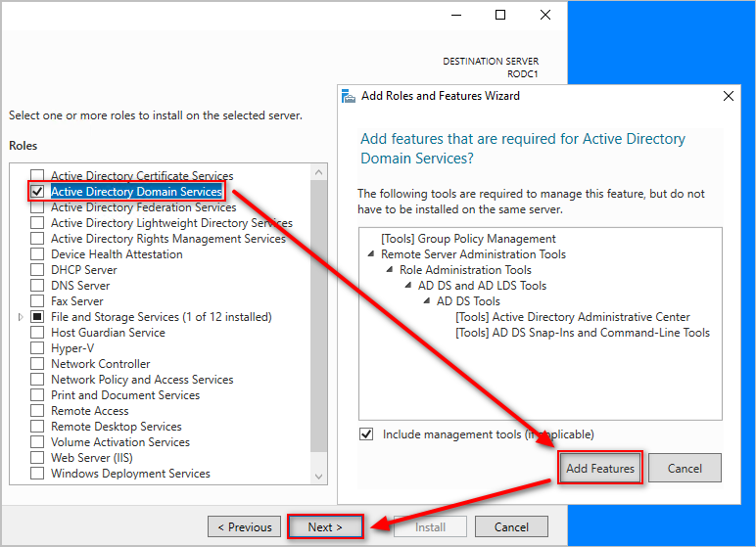Select the Remote Access role label
This screenshot has height=547, width=756.
pyautogui.click(x=90, y=411)
